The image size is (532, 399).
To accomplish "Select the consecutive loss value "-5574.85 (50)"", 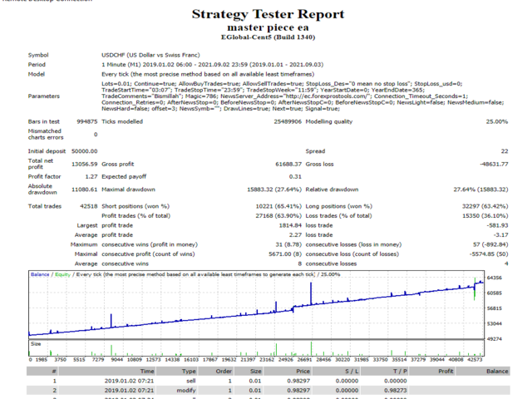I will pyautogui.click(x=489, y=254).
